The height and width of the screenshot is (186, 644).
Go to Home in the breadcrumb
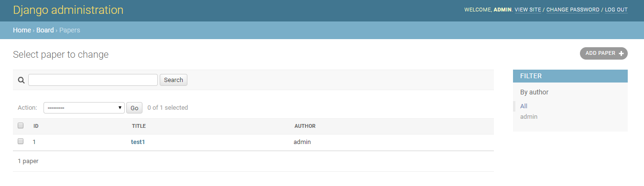22,30
